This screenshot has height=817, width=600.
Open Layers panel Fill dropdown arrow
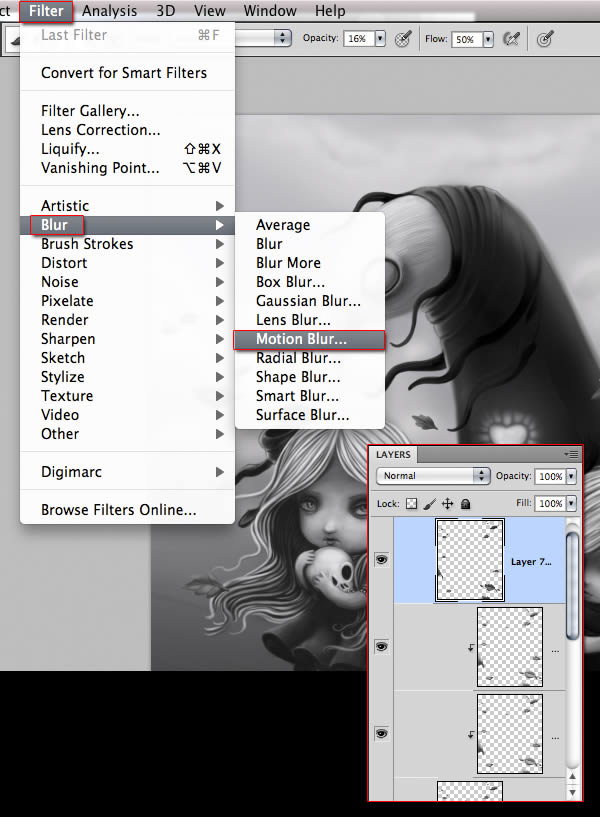pyautogui.click(x=571, y=503)
